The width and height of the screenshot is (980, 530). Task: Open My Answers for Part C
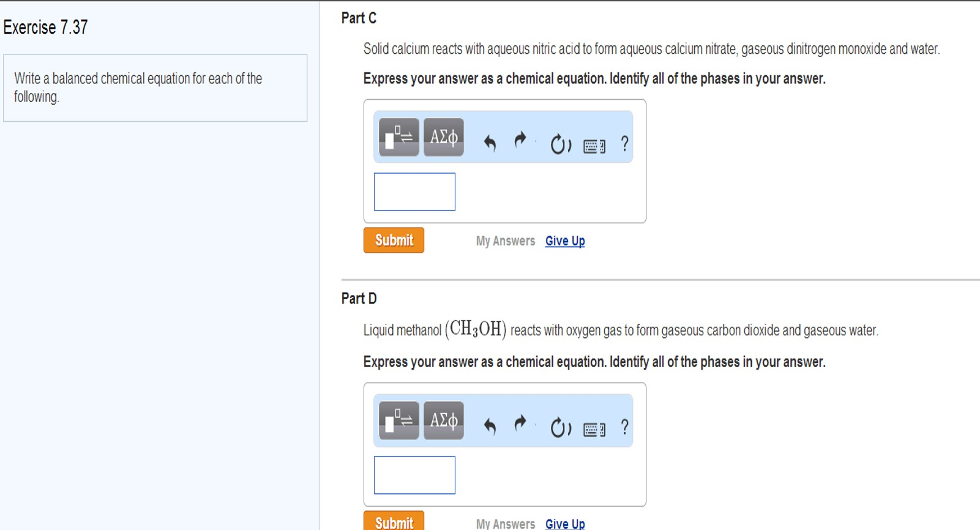(506, 241)
